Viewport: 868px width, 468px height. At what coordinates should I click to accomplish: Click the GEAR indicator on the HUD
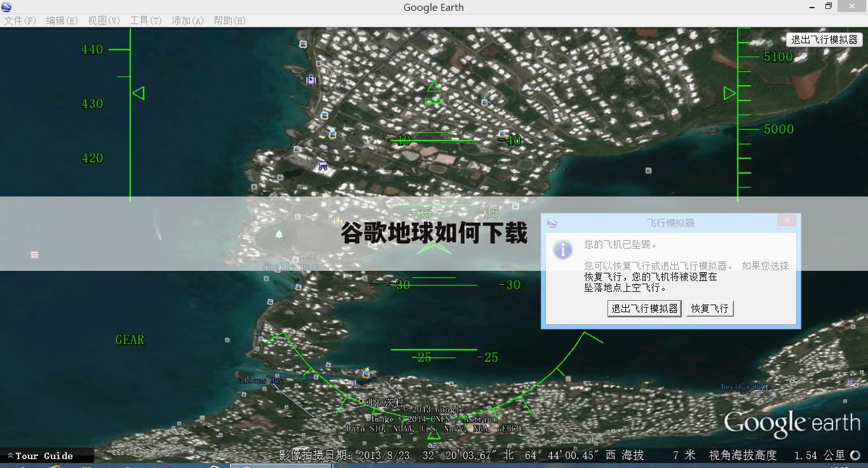click(x=130, y=340)
